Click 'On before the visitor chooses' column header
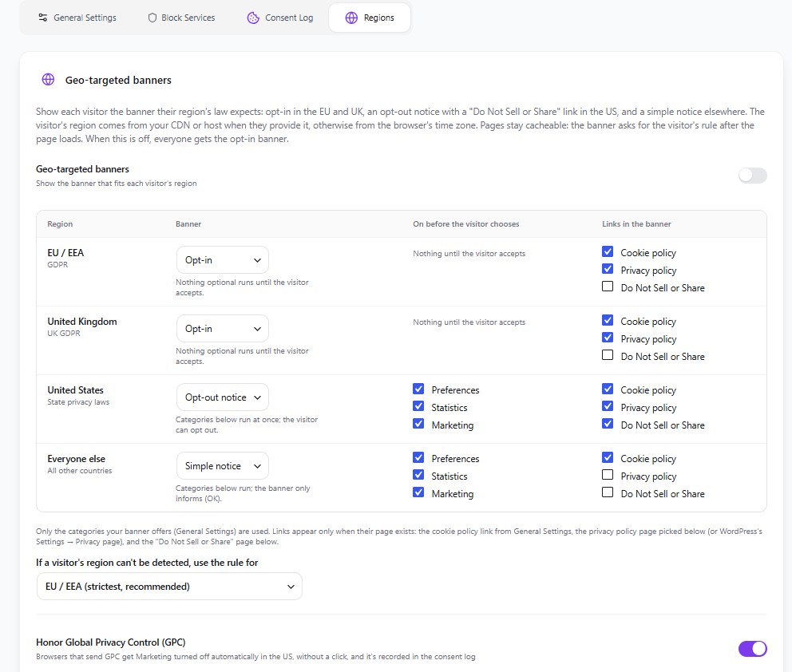The image size is (792, 672). point(465,223)
